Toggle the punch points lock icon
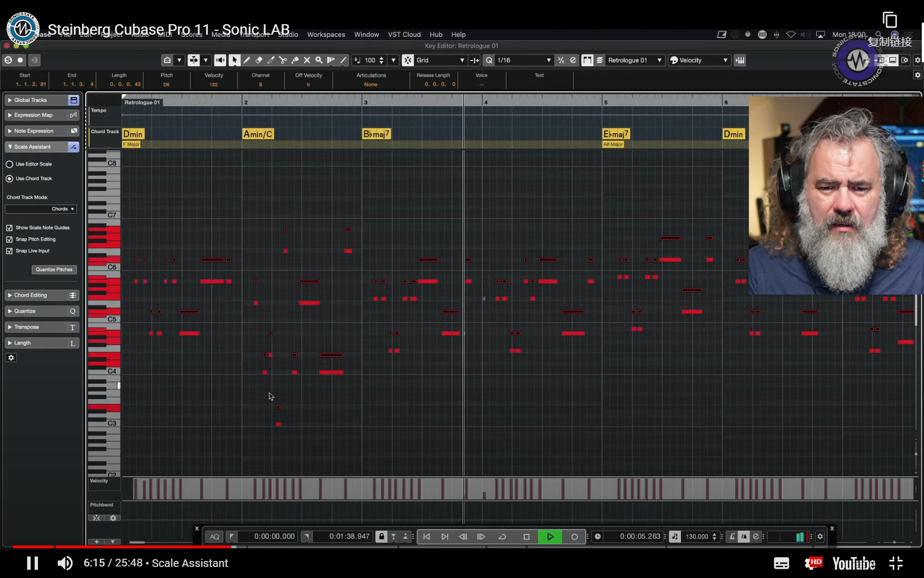This screenshot has height=578, width=924. (381, 537)
